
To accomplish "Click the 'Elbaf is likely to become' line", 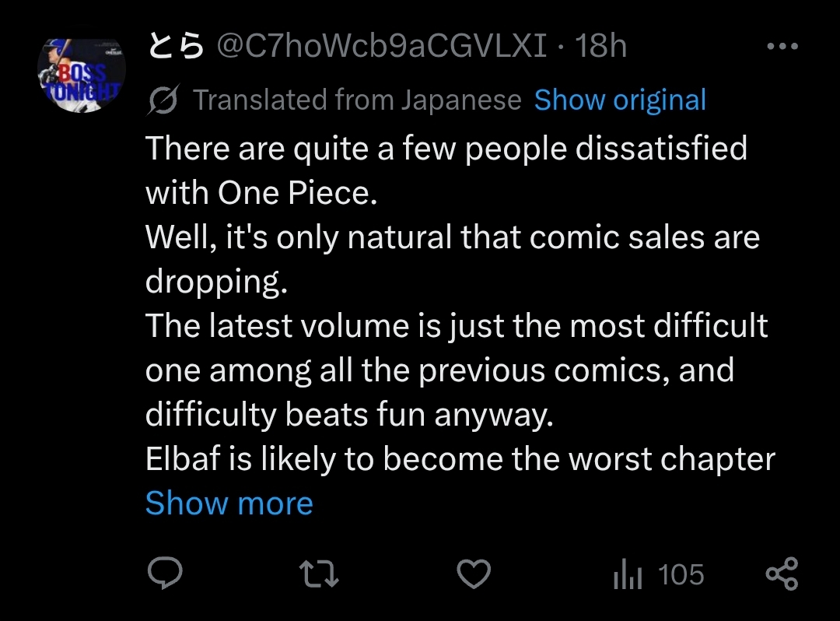I will tap(460, 459).
